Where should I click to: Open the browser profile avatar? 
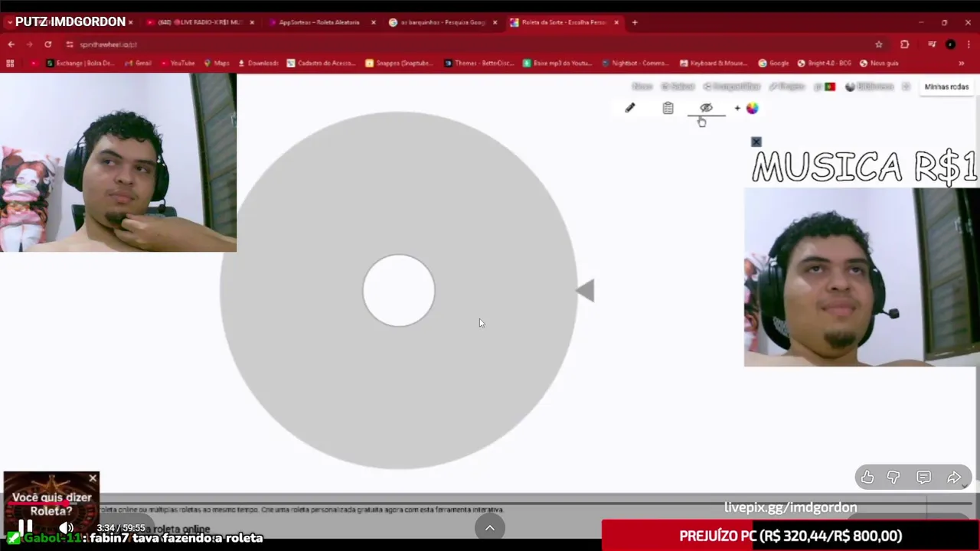coord(950,44)
